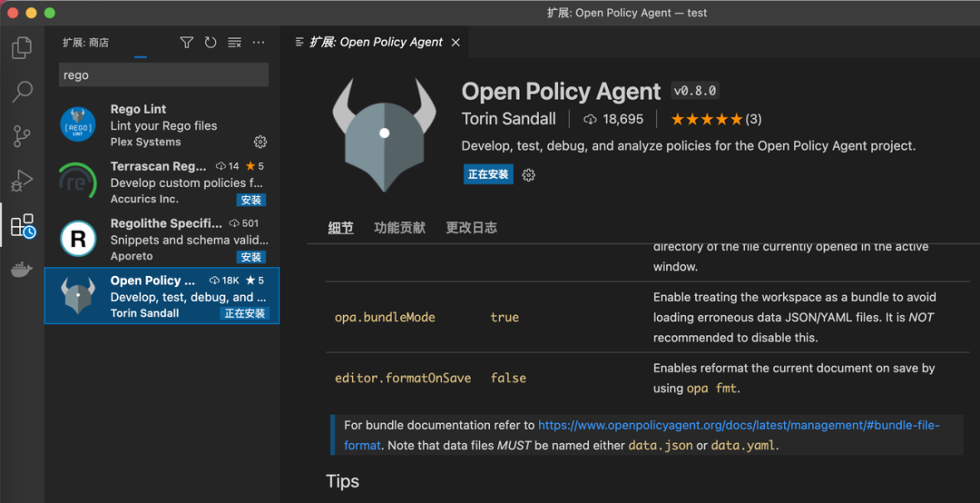Refresh the extensions list
The height and width of the screenshot is (503, 980).
211,43
